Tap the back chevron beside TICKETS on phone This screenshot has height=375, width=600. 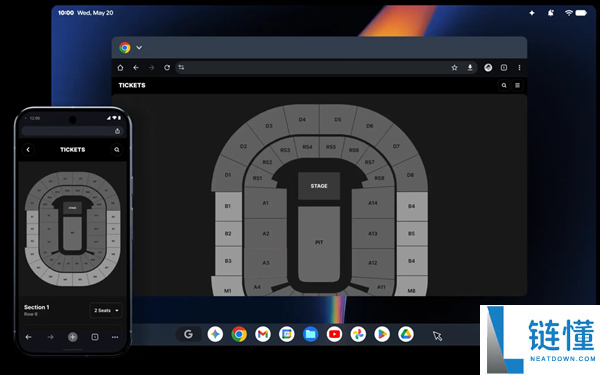point(28,150)
